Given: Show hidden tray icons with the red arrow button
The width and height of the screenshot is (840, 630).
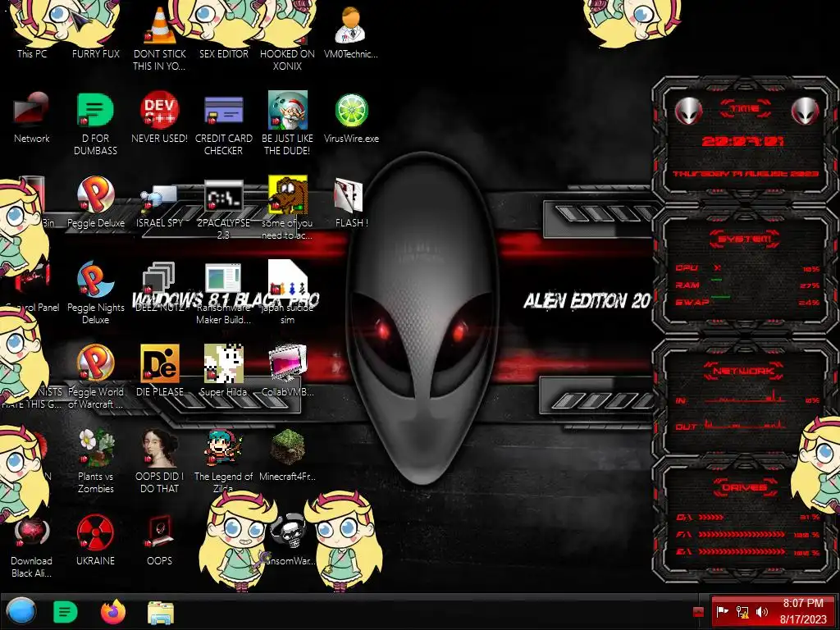Looking at the screenshot, I should pos(698,612).
